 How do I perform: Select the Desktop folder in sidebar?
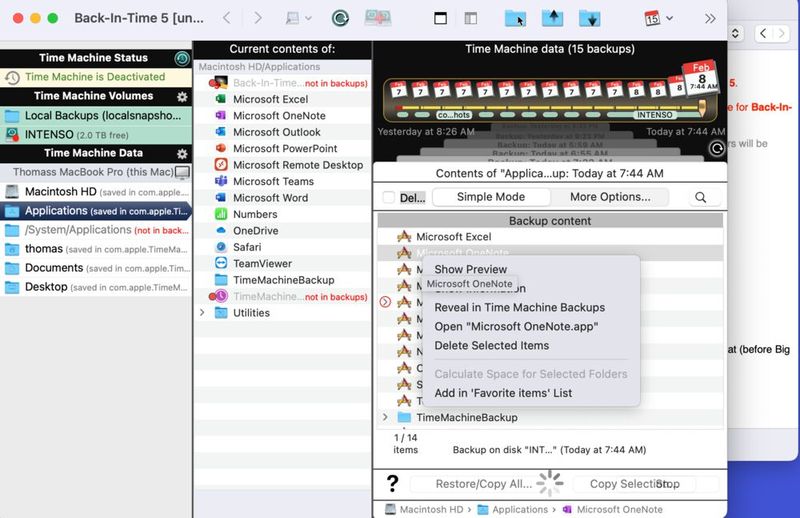[x=96, y=287]
